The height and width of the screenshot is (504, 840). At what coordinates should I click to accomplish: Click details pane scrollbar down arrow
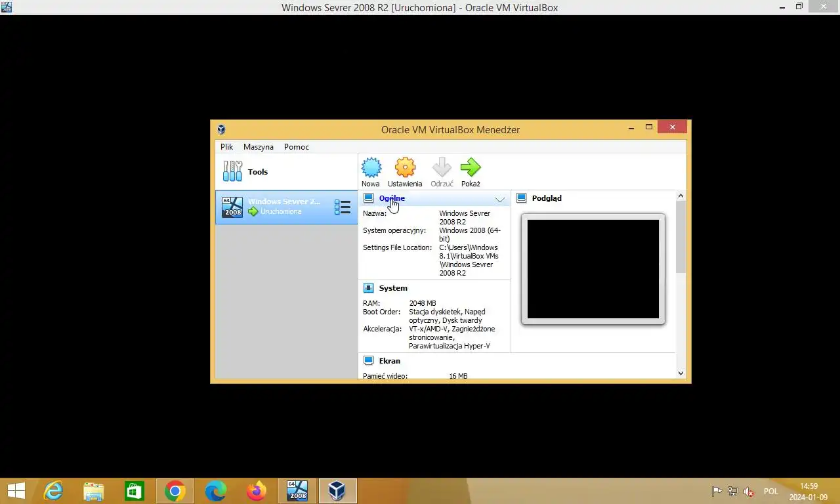681,373
